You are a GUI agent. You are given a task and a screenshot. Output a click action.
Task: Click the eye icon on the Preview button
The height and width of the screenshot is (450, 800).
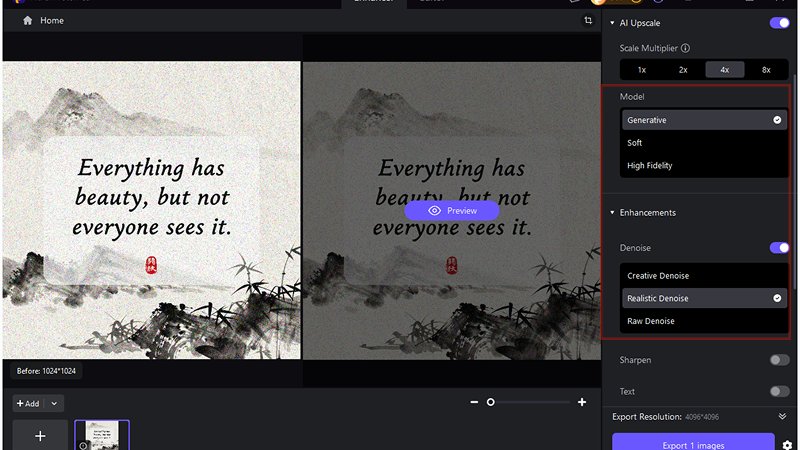[x=434, y=211]
